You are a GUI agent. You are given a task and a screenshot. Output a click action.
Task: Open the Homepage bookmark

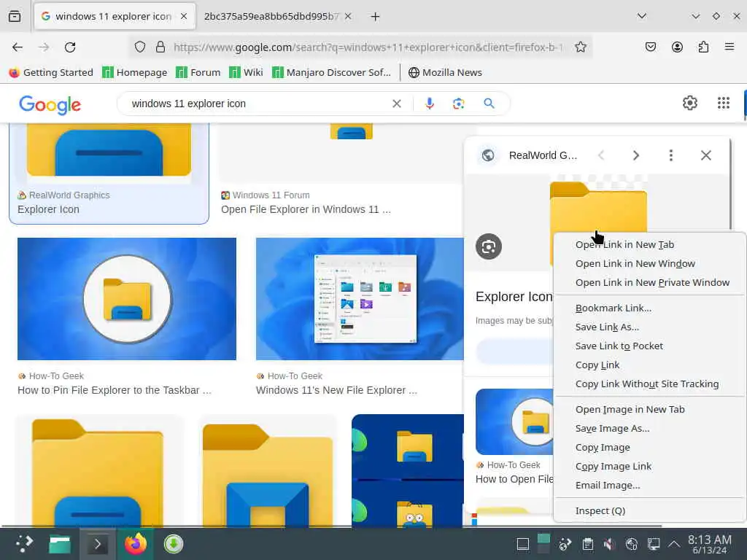tap(135, 72)
